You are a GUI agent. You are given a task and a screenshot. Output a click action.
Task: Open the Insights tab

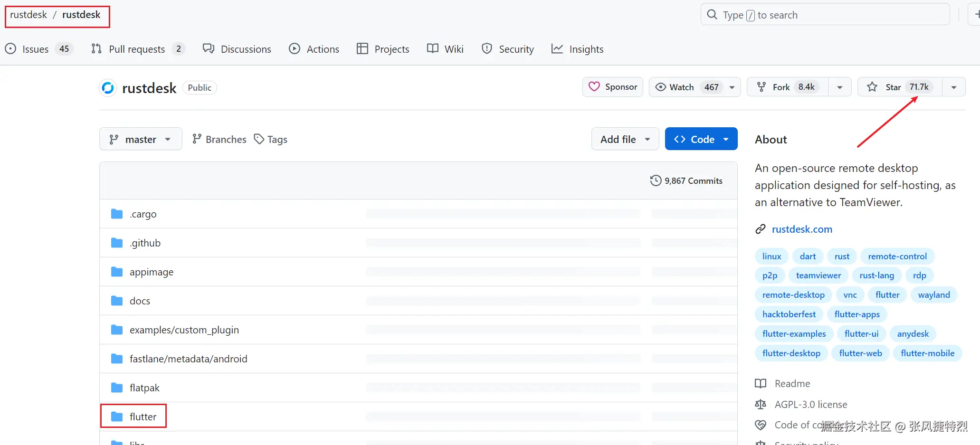click(578, 49)
